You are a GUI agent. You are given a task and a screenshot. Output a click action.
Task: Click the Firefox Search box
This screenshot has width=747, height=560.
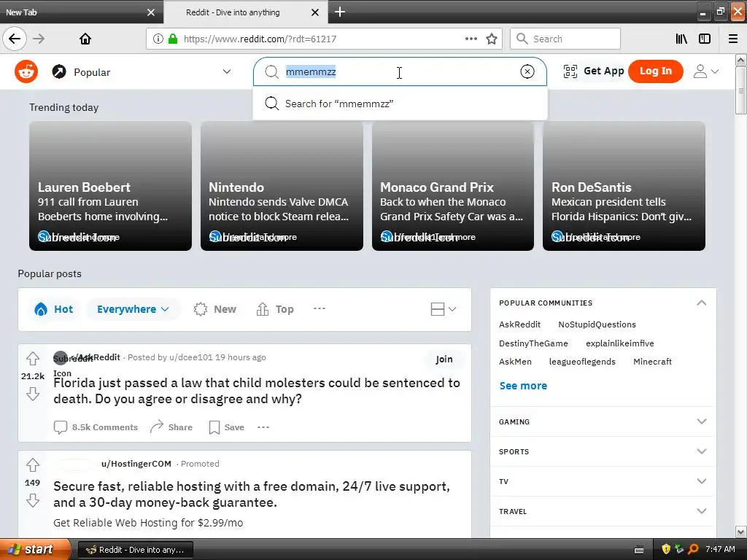click(x=565, y=39)
